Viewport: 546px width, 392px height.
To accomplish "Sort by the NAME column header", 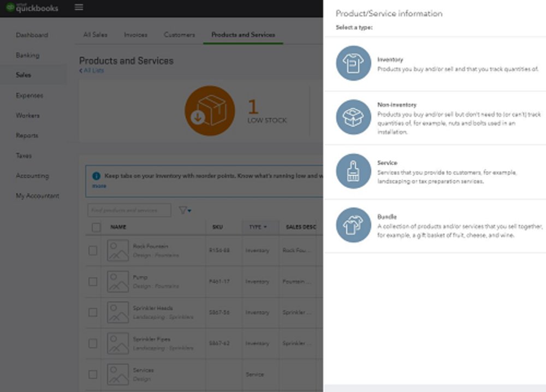I will 118,227.
